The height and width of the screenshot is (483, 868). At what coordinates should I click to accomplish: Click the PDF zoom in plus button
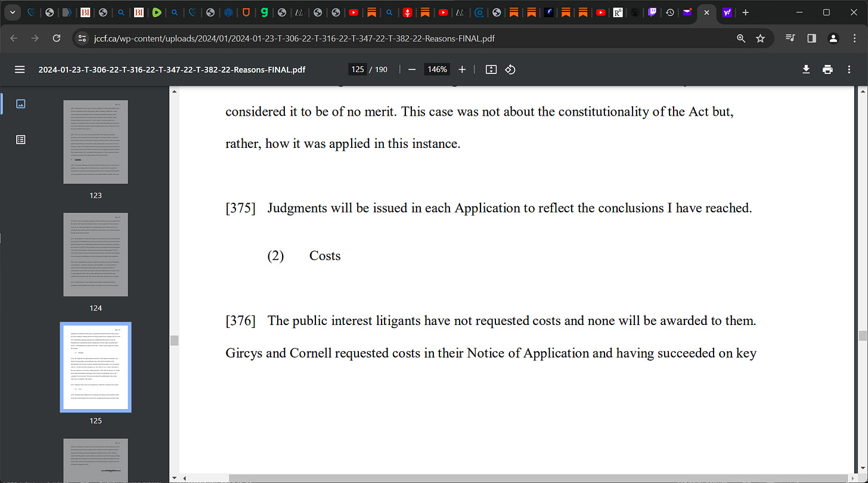(462, 69)
